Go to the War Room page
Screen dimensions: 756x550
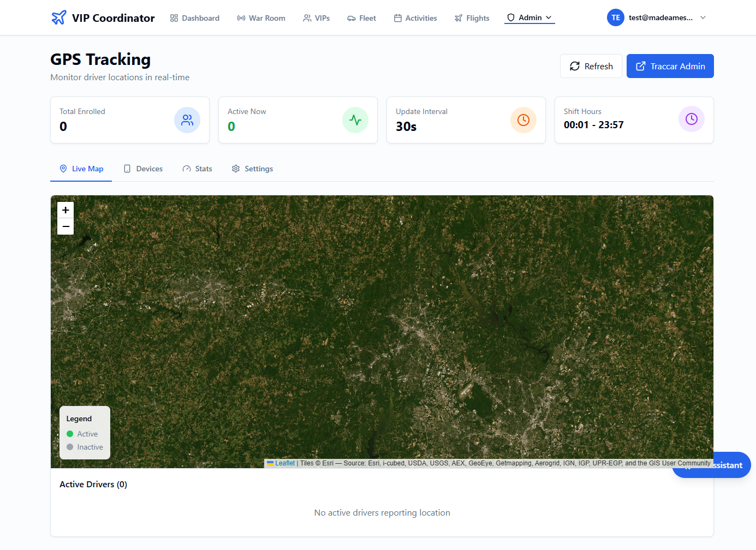tap(261, 18)
